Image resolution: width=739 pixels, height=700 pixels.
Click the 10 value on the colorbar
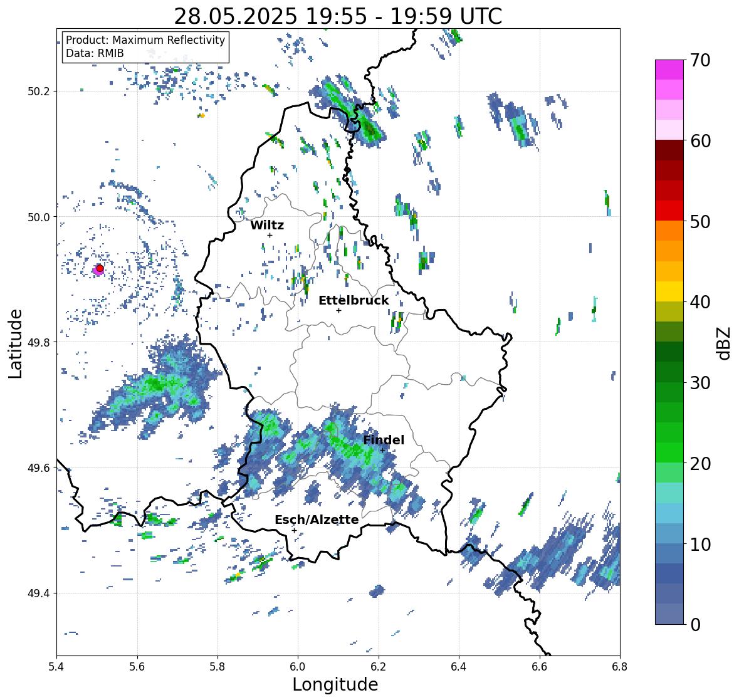(x=700, y=544)
